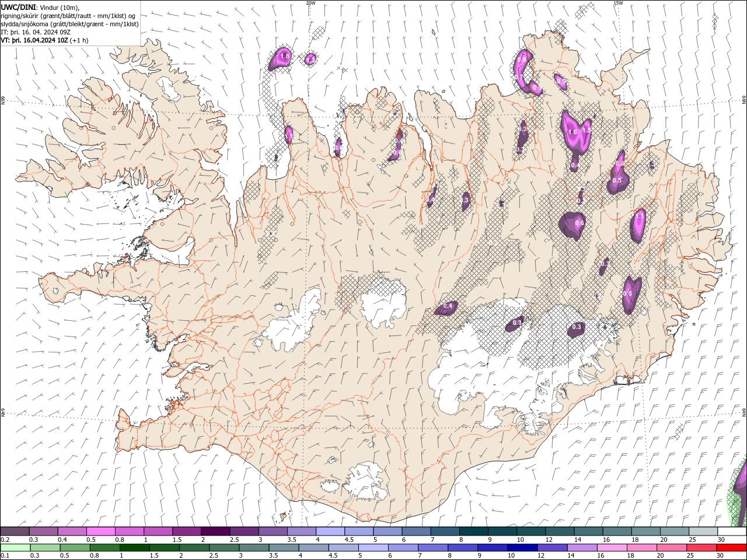Click the 20W longitude label
The width and height of the screenshot is (747, 560).
point(310,3)
